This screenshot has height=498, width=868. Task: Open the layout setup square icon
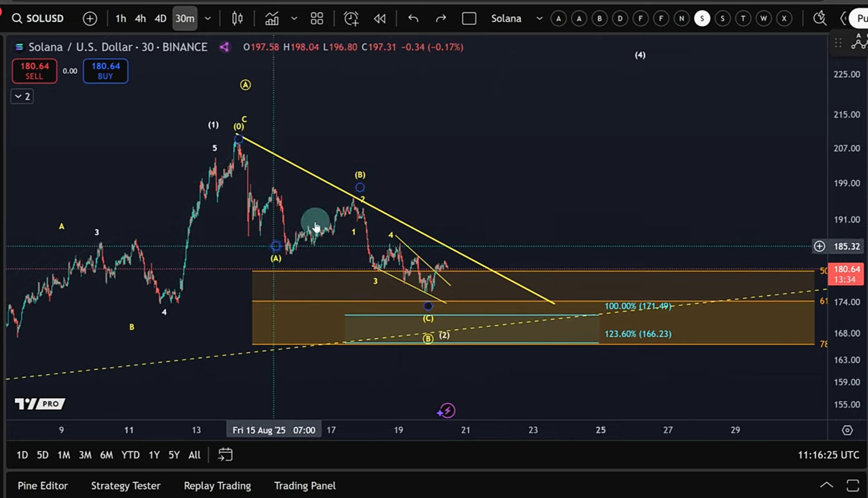click(x=469, y=18)
